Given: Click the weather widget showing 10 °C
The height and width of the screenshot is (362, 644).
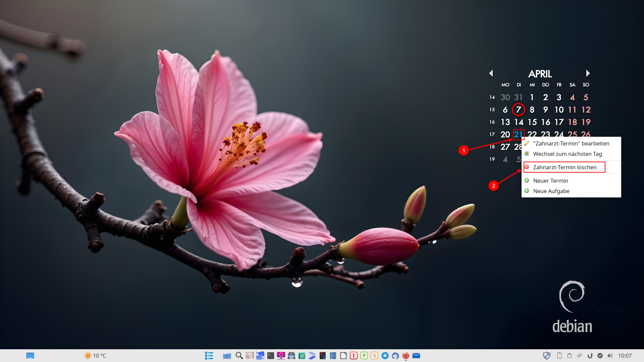Looking at the screenshot, I should [x=95, y=356].
